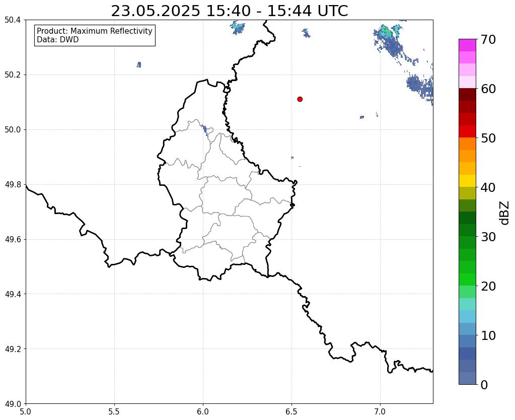515x420 pixels.
Task: Click the longitude axis label 6.0
Action: (203, 411)
